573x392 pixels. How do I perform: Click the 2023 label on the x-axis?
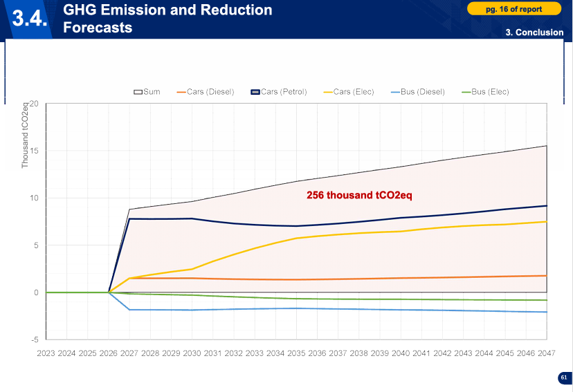(x=46, y=353)
